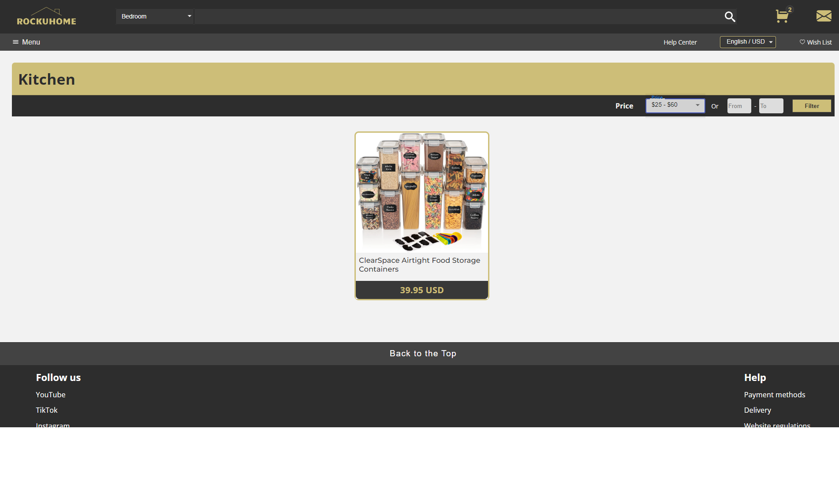Open the search with the magnifier icon
The image size is (839, 504).
[730, 16]
